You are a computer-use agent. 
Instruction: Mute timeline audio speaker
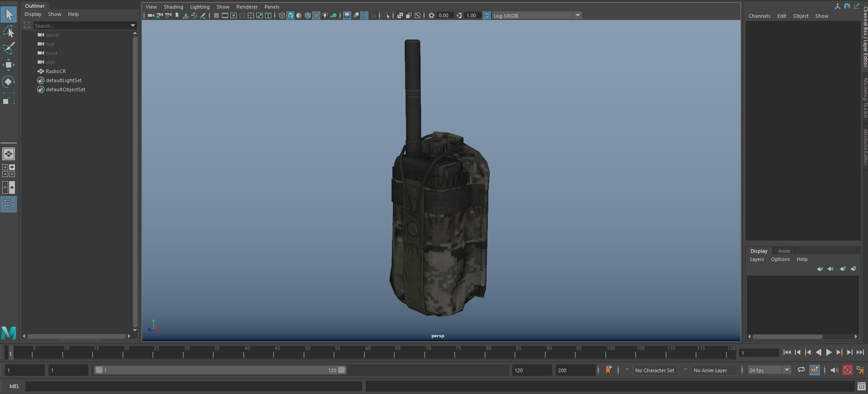[x=834, y=370]
